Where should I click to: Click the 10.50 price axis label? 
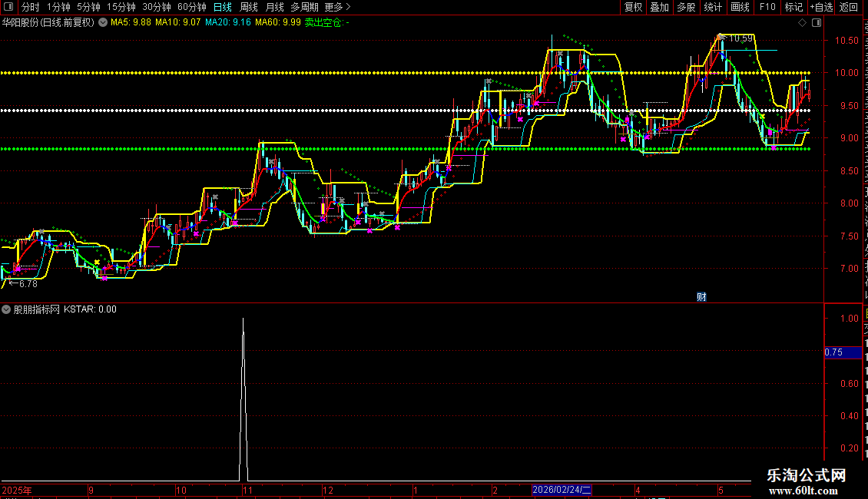(846, 41)
